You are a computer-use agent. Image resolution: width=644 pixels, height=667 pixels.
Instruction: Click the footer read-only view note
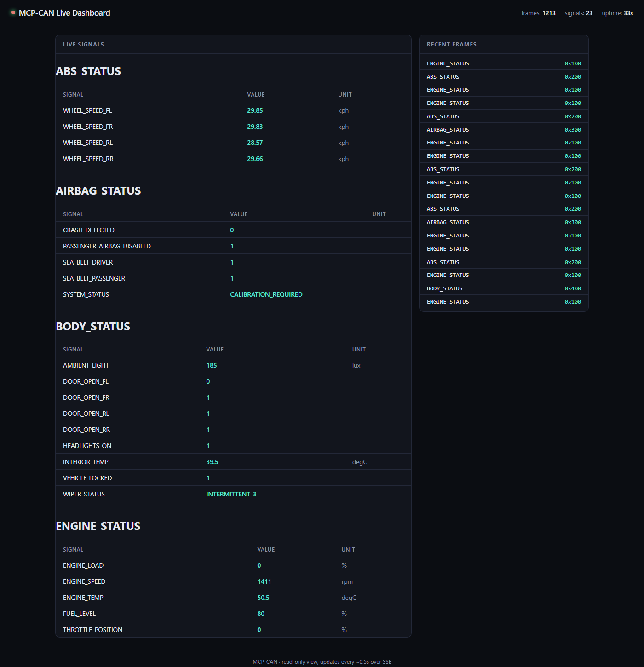pyautogui.click(x=322, y=662)
